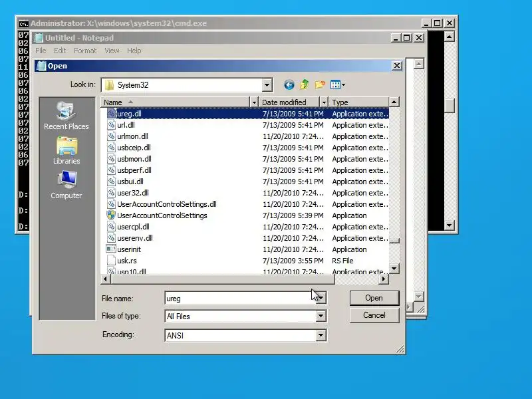Image resolution: width=532 pixels, height=399 pixels.
Task: Expand the Look in dropdown
Action: [267, 85]
